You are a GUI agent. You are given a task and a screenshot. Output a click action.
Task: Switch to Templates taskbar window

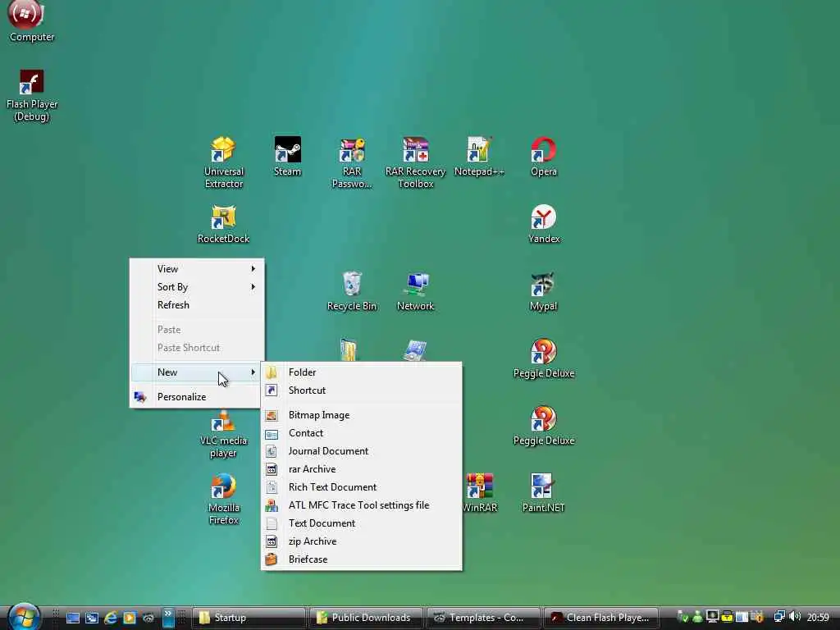(x=483, y=618)
